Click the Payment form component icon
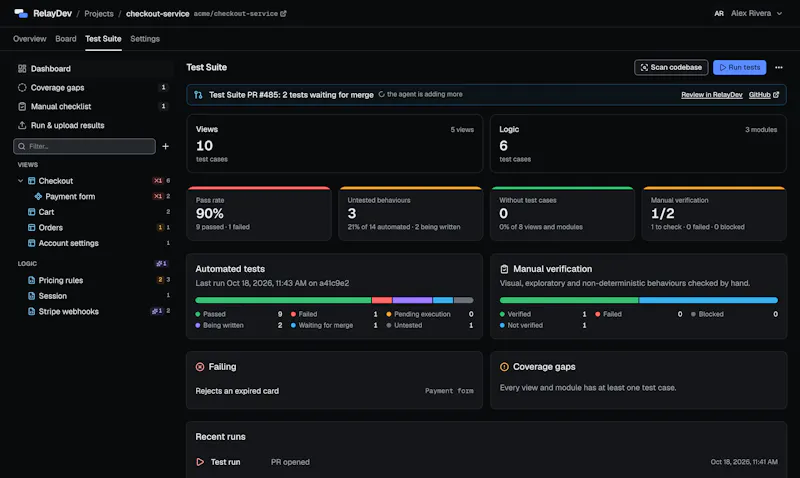 pyautogui.click(x=38, y=196)
